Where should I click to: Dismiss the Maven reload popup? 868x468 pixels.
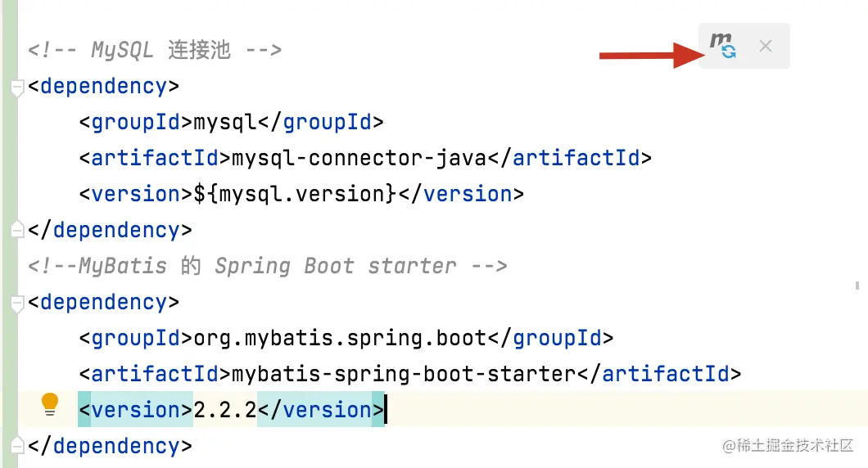(766, 46)
